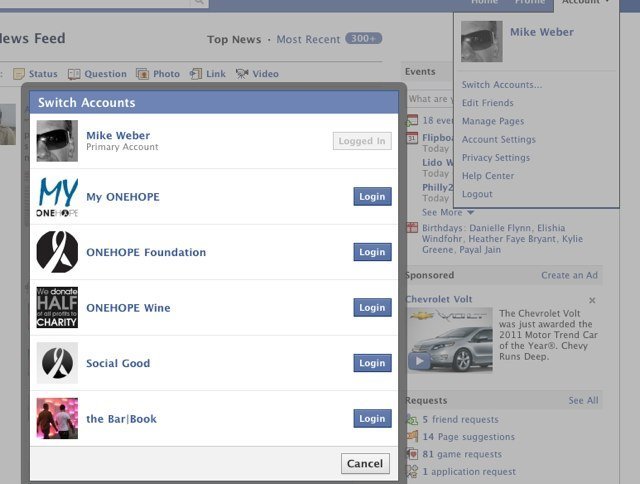Log in to the Bar|Book account
Screen dimensions: 640x484
tap(372, 419)
